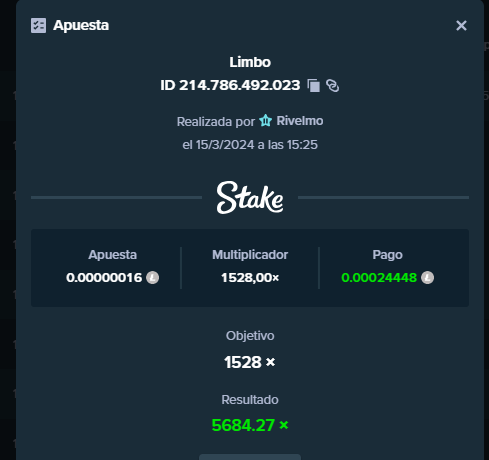Click the bet amount 0.00000016
Screen dimensions: 489x460
(104, 278)
